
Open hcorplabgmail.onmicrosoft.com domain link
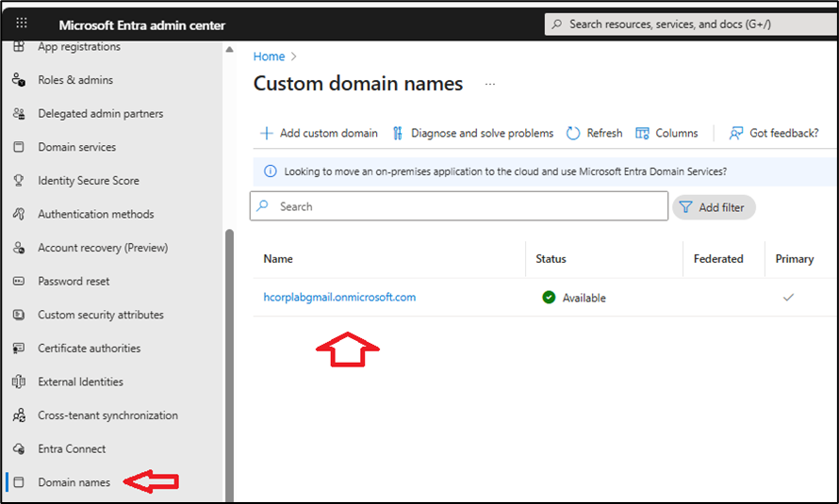pyautogui.click(x=339, y=298)
